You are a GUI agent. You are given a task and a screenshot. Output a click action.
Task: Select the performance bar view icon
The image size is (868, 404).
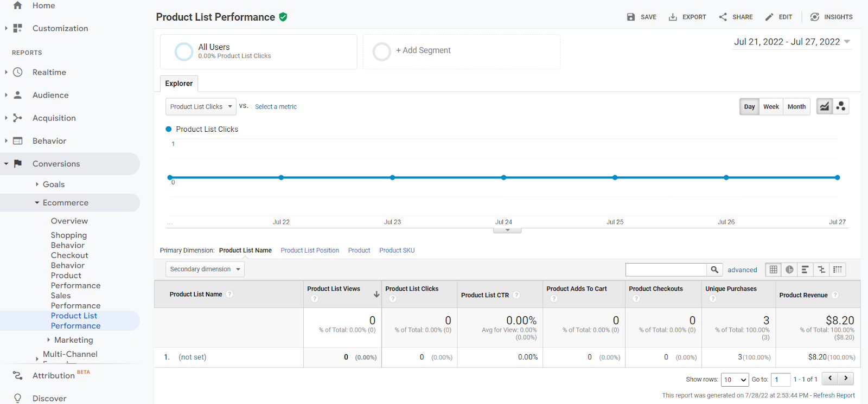coord(806,270)
